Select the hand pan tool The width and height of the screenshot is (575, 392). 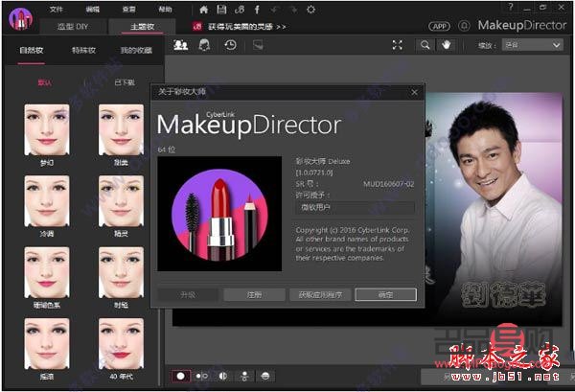click(446, 44)
